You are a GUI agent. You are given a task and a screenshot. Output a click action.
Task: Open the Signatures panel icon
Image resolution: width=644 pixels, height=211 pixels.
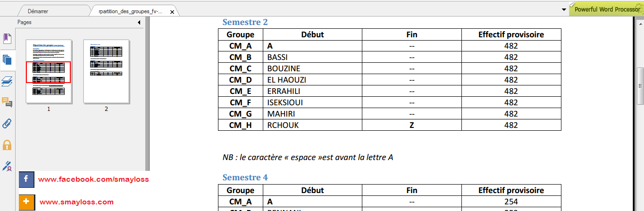[7, 166]
